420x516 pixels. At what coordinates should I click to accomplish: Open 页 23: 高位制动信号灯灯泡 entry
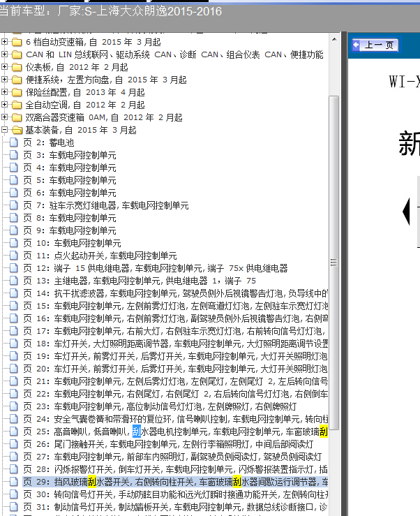160,406
